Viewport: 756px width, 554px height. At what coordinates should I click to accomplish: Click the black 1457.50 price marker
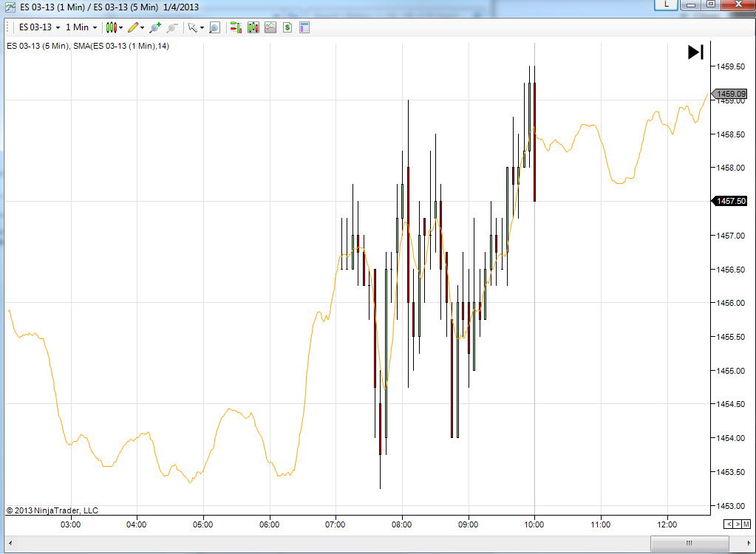[x=729, y=201]
